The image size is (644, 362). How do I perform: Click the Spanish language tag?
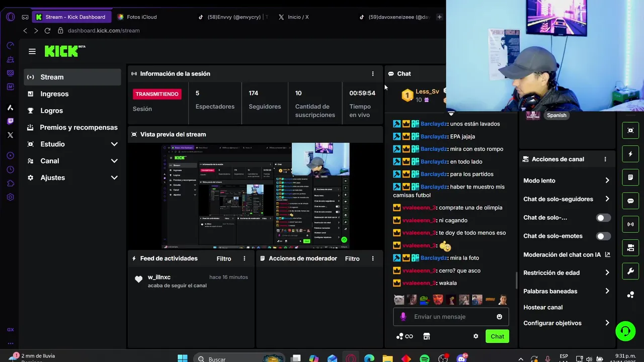coord(556,115)
